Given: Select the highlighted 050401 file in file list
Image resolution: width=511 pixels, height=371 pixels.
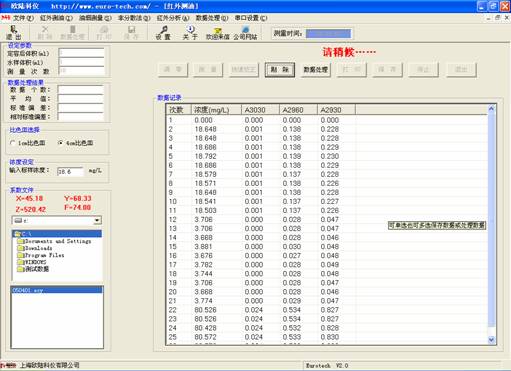Looking at the screenshot, I should [57, 290].
